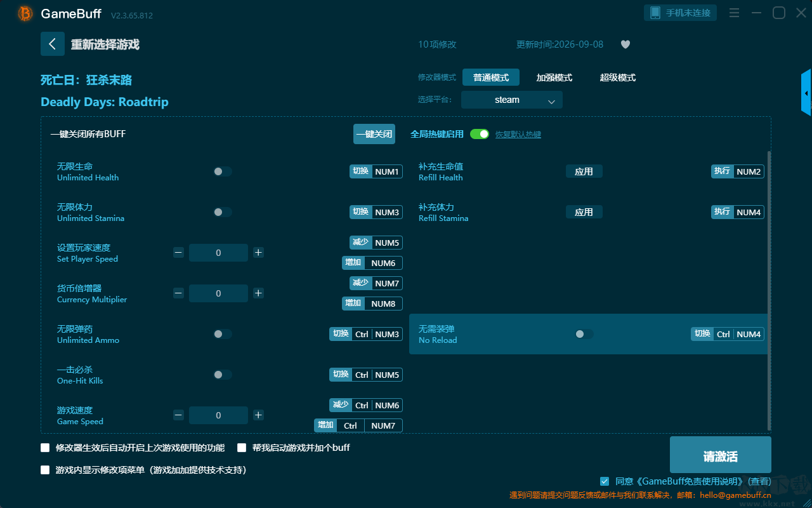Image resolution: width=812 pixels, height=508 pixels.
Task: Open the steam platform dropdown
Action: pos(512,100)
